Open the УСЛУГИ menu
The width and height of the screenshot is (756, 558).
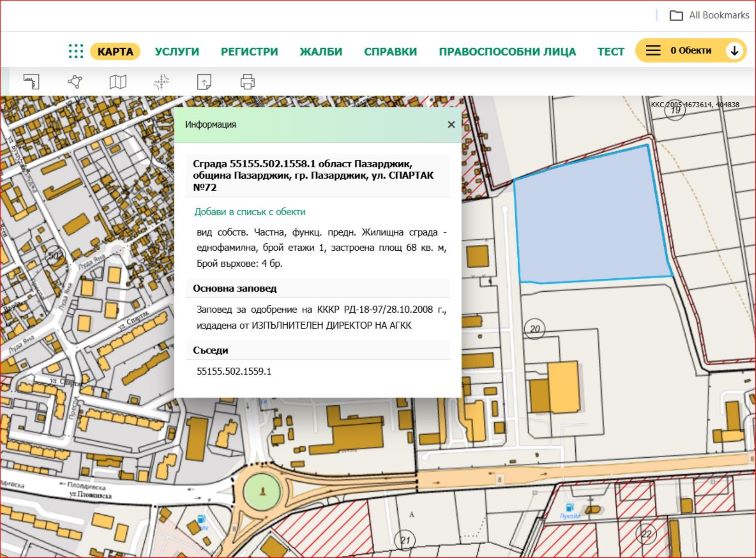pyautogui.click(x=178, y=51)
